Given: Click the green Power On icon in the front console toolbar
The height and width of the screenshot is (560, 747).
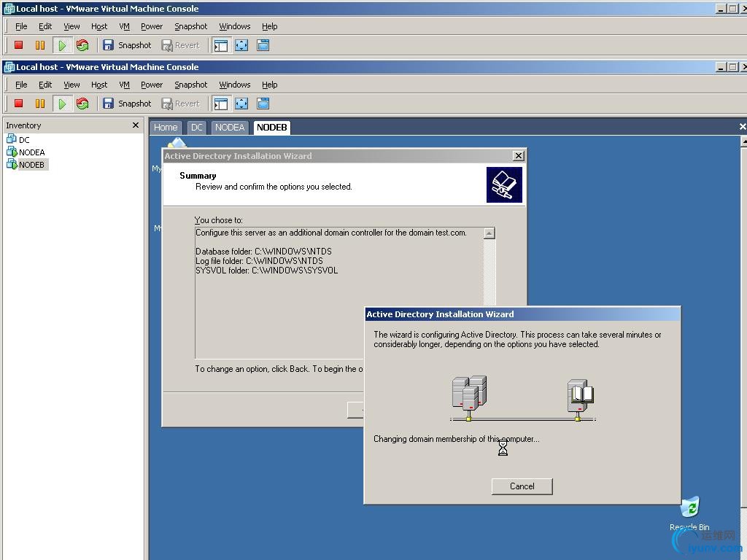Looking at the screenshot, I should click(x=62, y=104).
